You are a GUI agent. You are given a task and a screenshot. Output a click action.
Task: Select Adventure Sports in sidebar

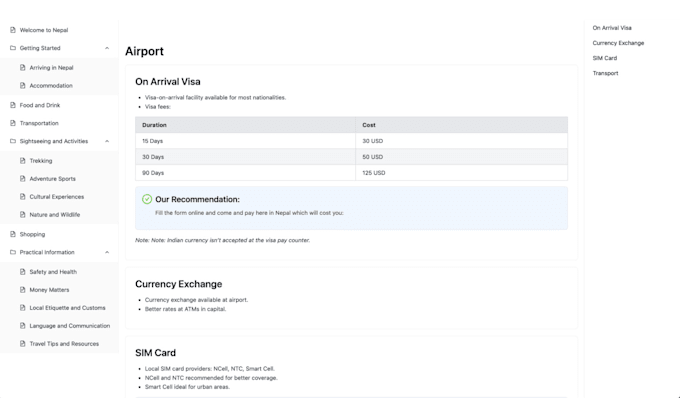52,179
